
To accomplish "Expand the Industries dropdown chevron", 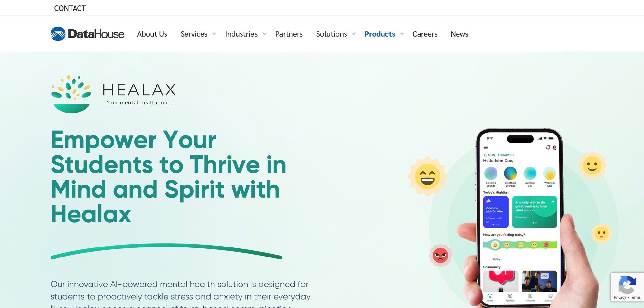I will click(264, 34).
